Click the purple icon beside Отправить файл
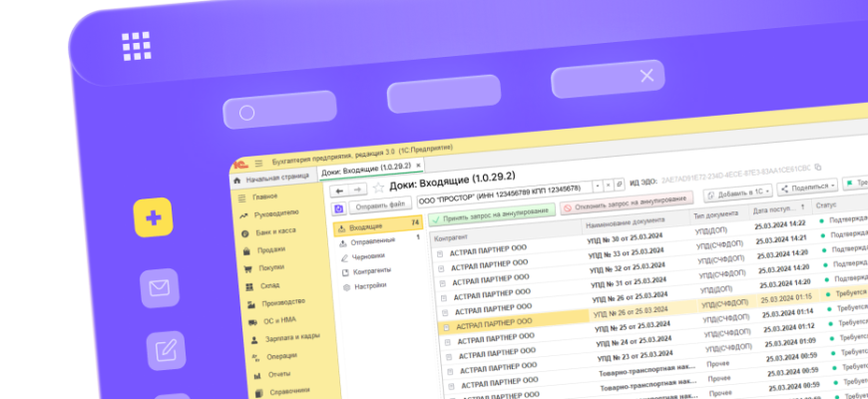The width and height of the screenshot is (868, 399). [339, 207]
